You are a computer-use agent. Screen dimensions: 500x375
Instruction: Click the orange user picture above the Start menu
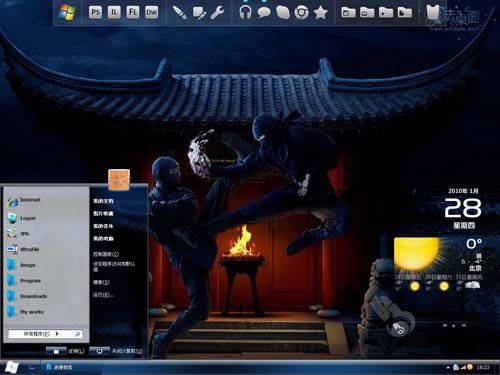(119, 180)
